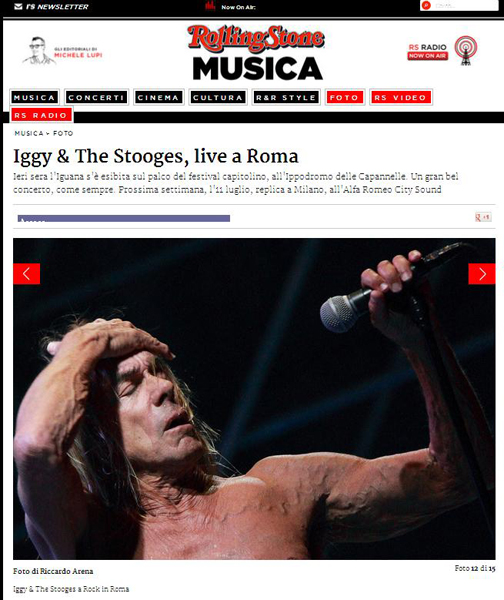504x600 pixels.
Task: Click the red Now On Air equalizer icon
Action: [x=210, y=6]
